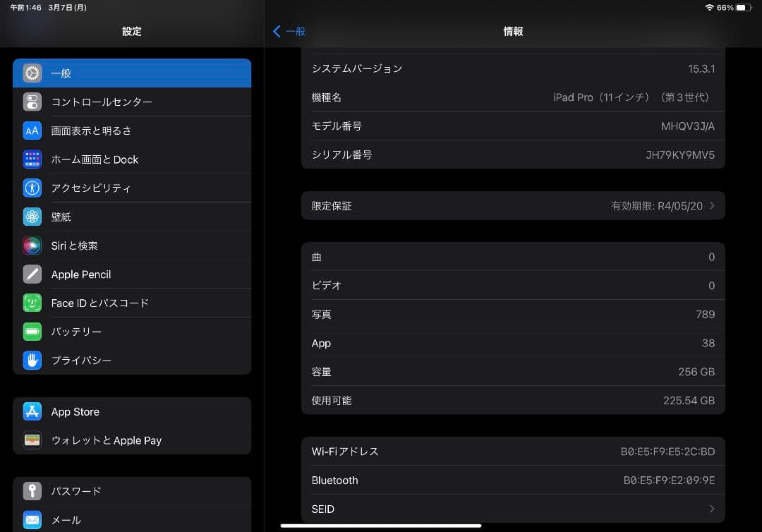Click the Privacy hand icon
The image size is (762, 532).
tap(32, 360)
